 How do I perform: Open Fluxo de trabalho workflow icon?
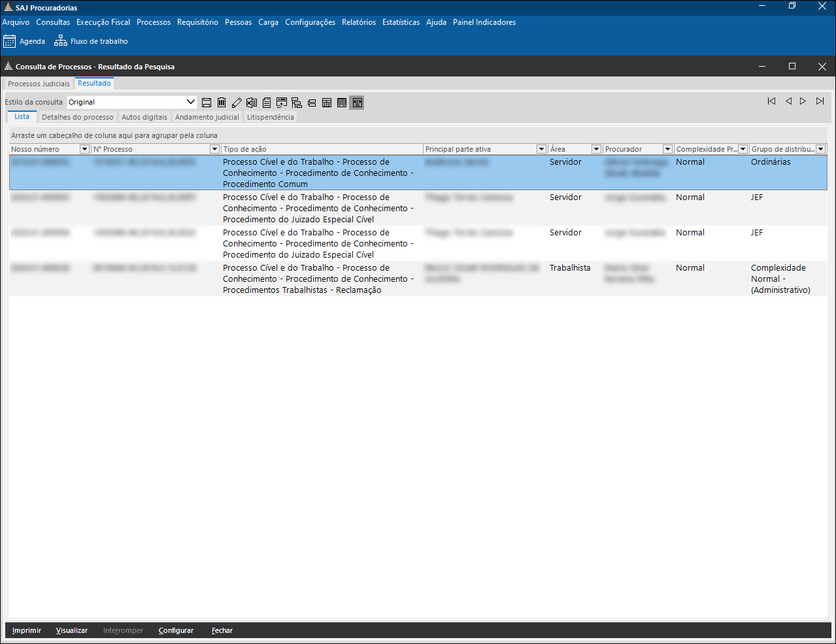coord(61,41)
